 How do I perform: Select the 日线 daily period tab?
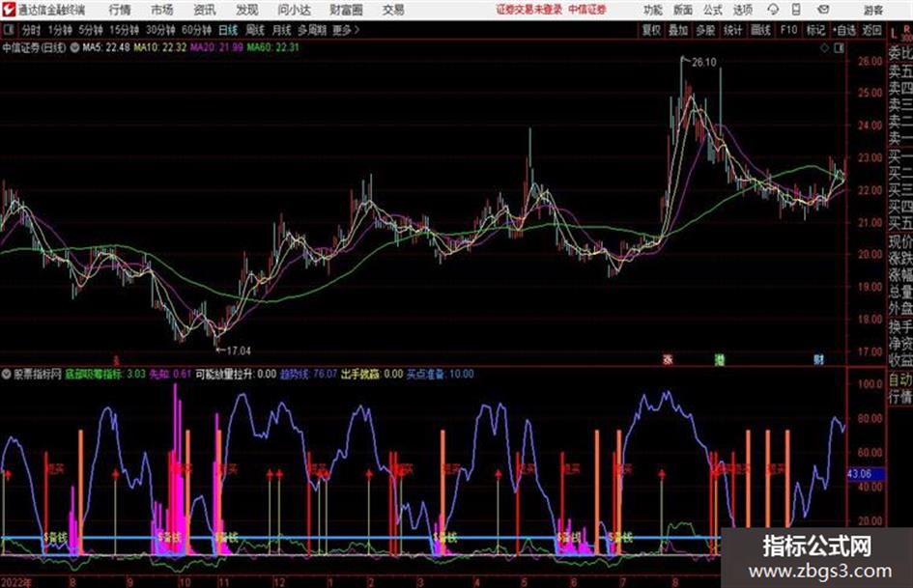tap(228, 30)
